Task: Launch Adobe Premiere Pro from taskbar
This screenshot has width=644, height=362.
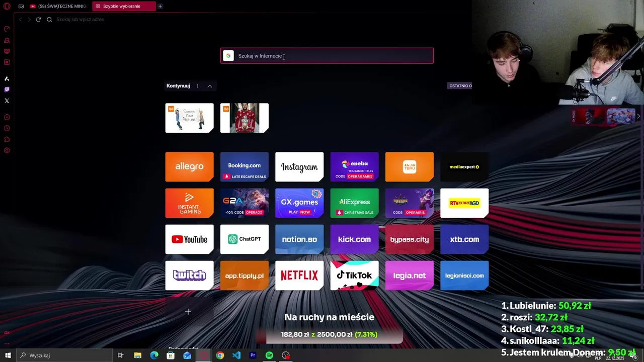Action: [x=253, y=355]
